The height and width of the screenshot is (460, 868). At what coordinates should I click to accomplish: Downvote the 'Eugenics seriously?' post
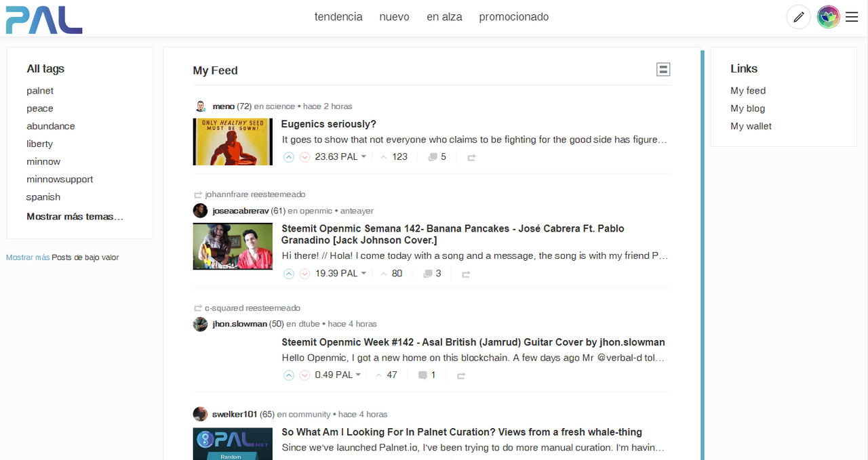304,157
